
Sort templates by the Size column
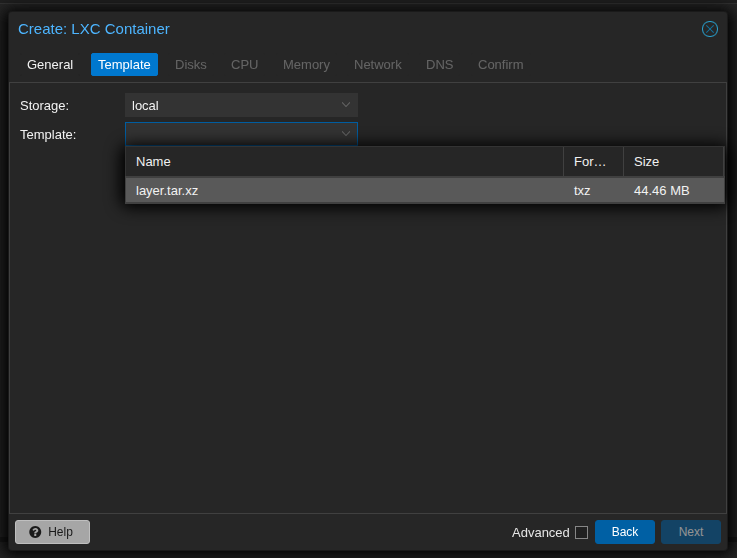(672, 162)
